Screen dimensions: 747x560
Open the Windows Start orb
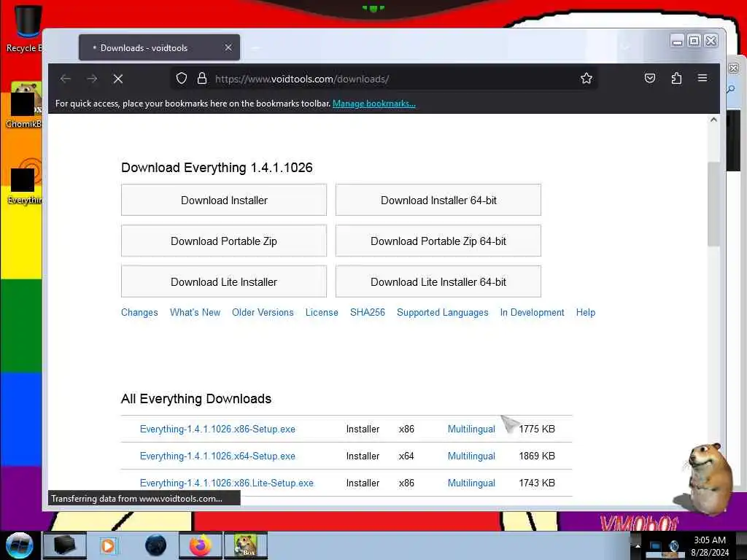(x=20, y=545)
